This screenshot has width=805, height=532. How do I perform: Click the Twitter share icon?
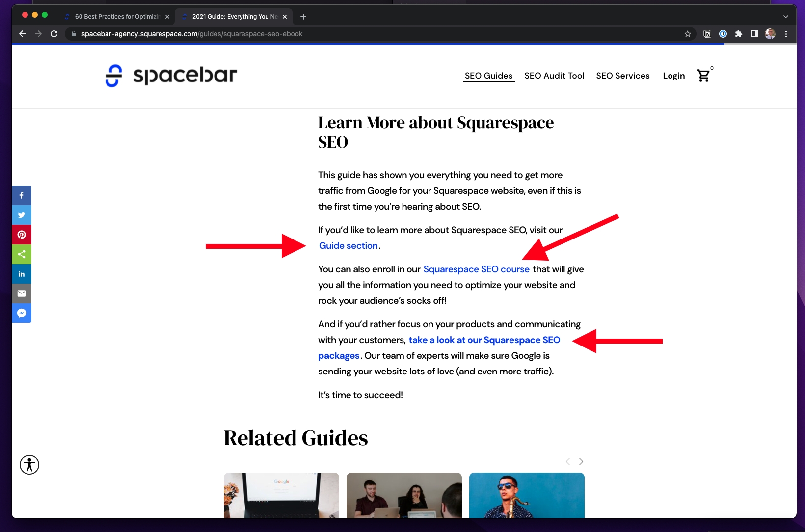22,215
